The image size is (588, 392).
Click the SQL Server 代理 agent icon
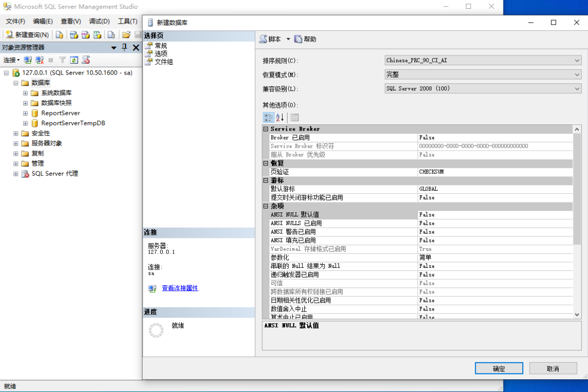tap(25, 174)
